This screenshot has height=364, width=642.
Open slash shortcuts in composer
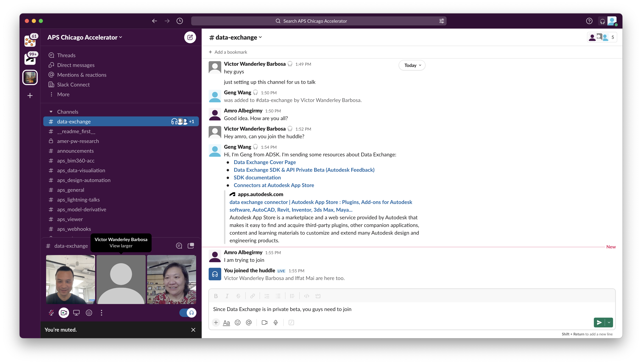coord(291,323)
